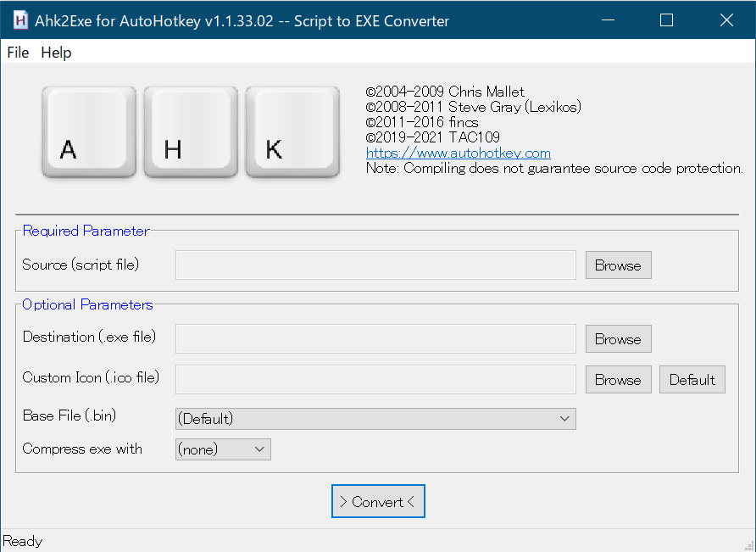This screenshot has height=552, width=756.
Task: Click the Chris Mallet copyright line
Action: (x=445, y=92)
